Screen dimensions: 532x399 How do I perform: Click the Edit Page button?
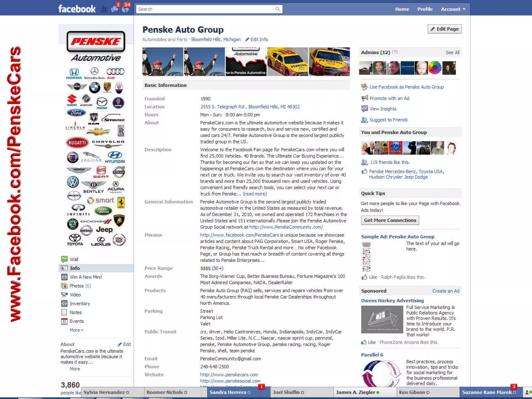click(444, 29)
